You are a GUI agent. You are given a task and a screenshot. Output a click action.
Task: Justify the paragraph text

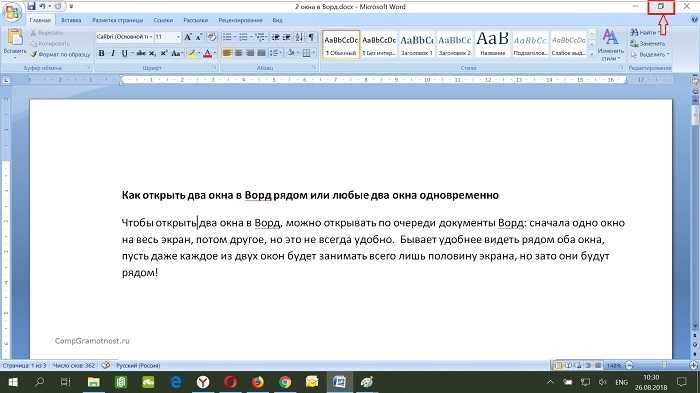261,53
